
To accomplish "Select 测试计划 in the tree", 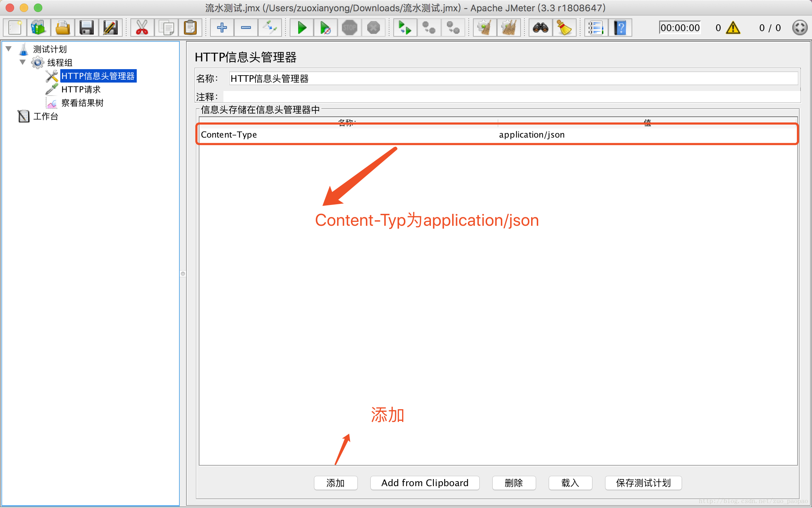I will point(50,49).
